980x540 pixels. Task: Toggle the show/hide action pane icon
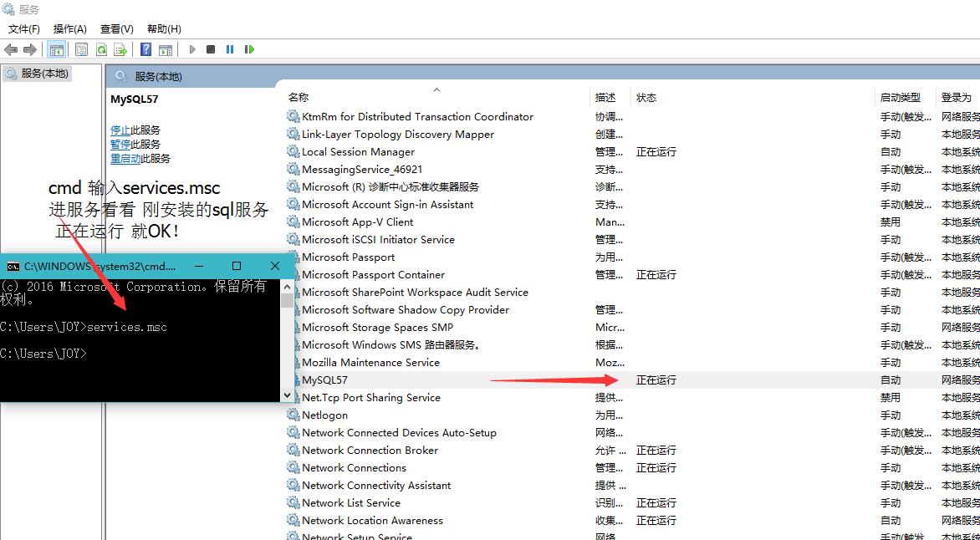[x=165, y=49]
